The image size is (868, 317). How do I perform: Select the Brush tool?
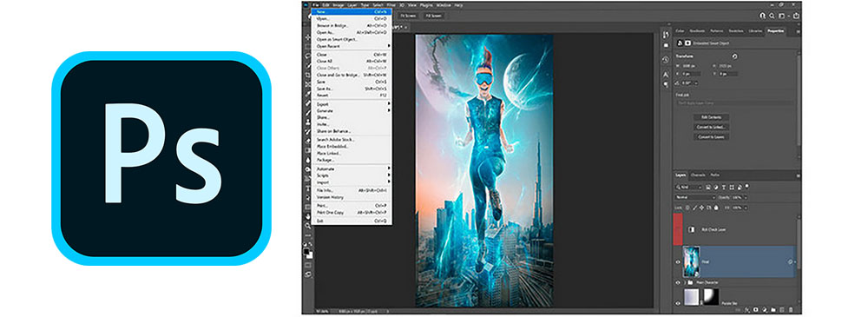click(x=308, y=113)
